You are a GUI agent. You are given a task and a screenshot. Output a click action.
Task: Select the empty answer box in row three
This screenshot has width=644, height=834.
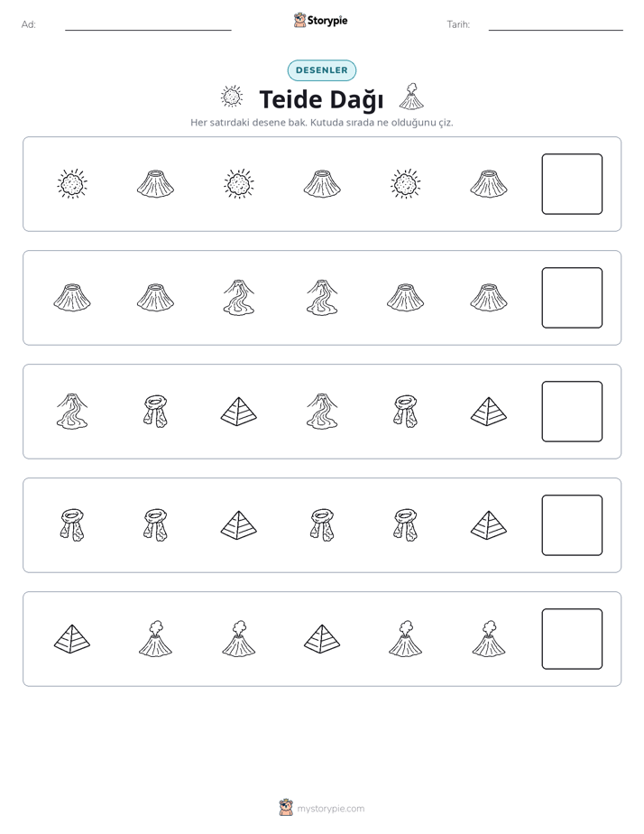click(572, 412)
